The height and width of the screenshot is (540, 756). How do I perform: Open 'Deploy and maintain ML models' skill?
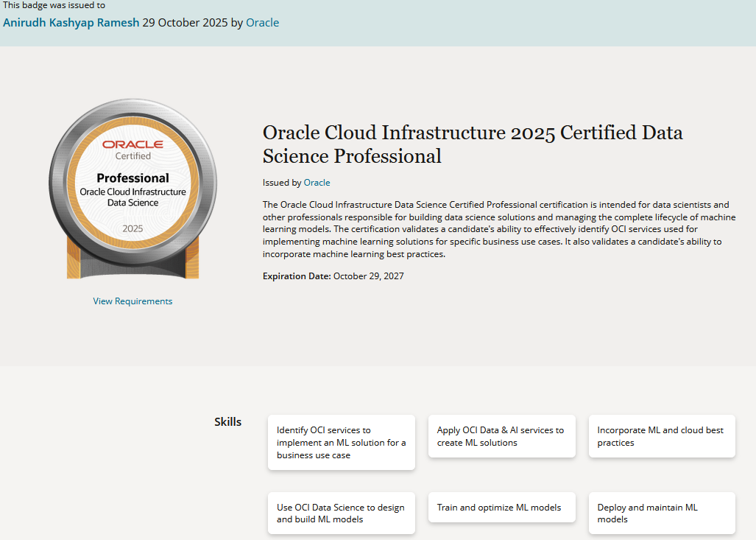pyautogui.click(x=662, y=513)
